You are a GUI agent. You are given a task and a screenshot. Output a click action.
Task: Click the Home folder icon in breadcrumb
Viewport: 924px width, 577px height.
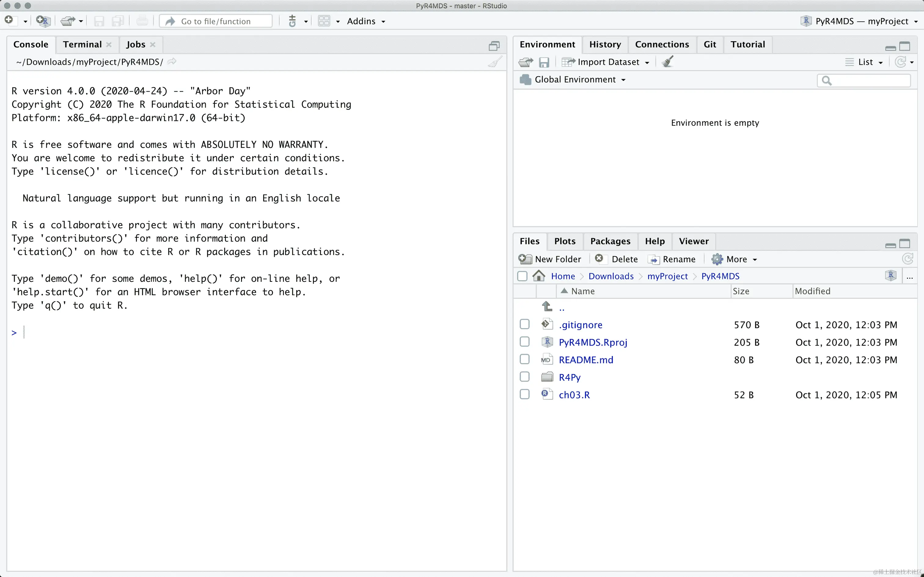tap(539, 276)
